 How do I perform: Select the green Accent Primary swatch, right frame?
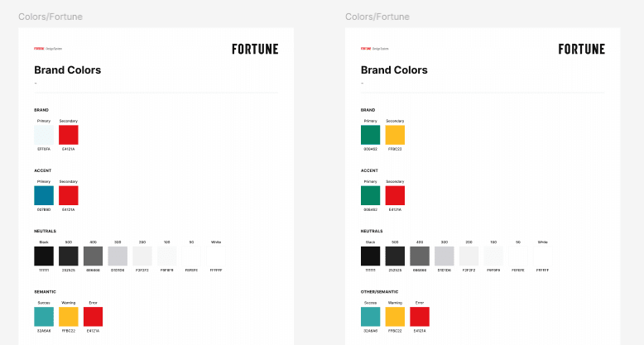coord(371,195)
